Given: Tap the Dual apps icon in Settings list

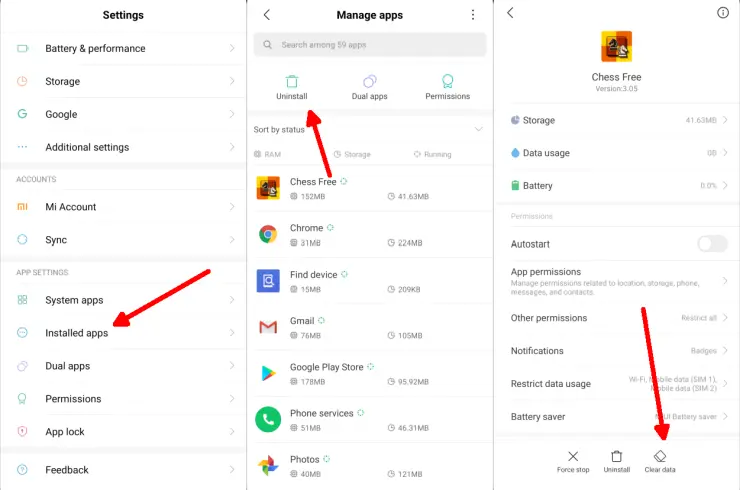Looking at the screenshot, I should (22, 366).
